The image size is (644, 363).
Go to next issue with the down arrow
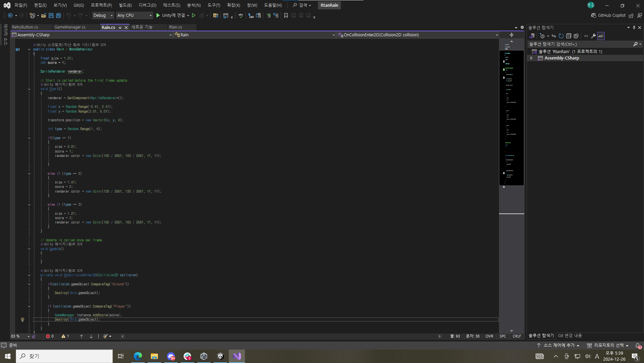91,336
